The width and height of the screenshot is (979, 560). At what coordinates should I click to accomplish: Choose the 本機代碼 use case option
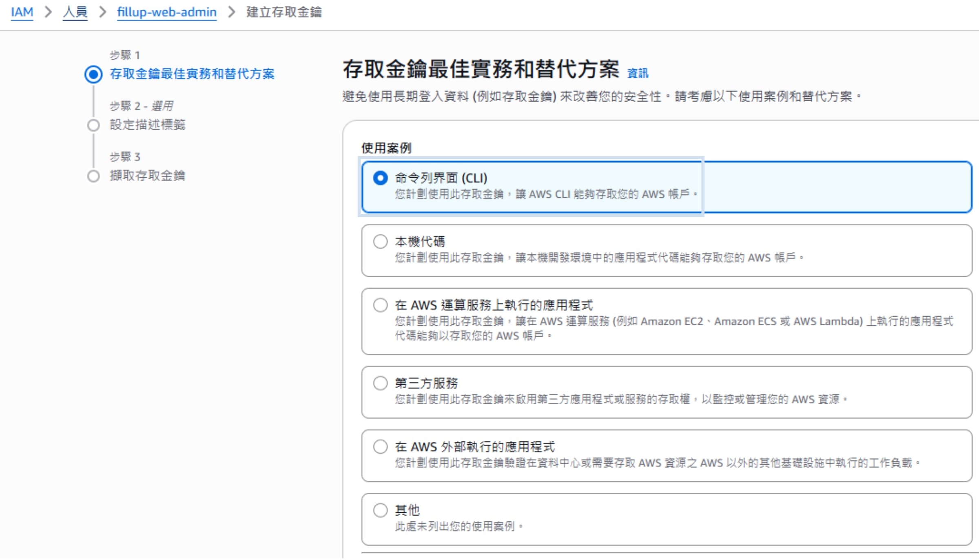pos(381,241)
